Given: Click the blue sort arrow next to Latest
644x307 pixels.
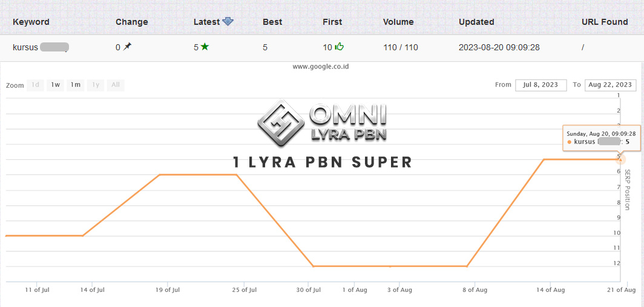Looking at the screenshot, I should click(228, 22).
